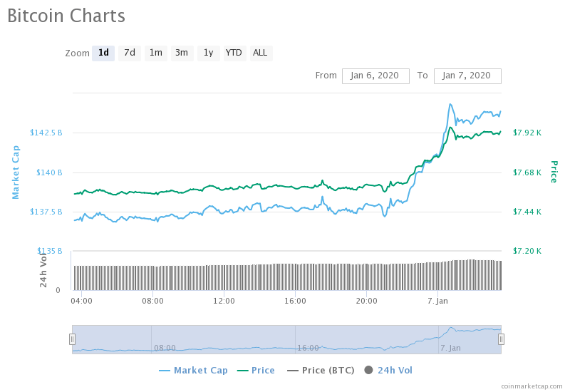Click the $140 B market cap axis label
This screenshot has height=392, width=570.
49,172
